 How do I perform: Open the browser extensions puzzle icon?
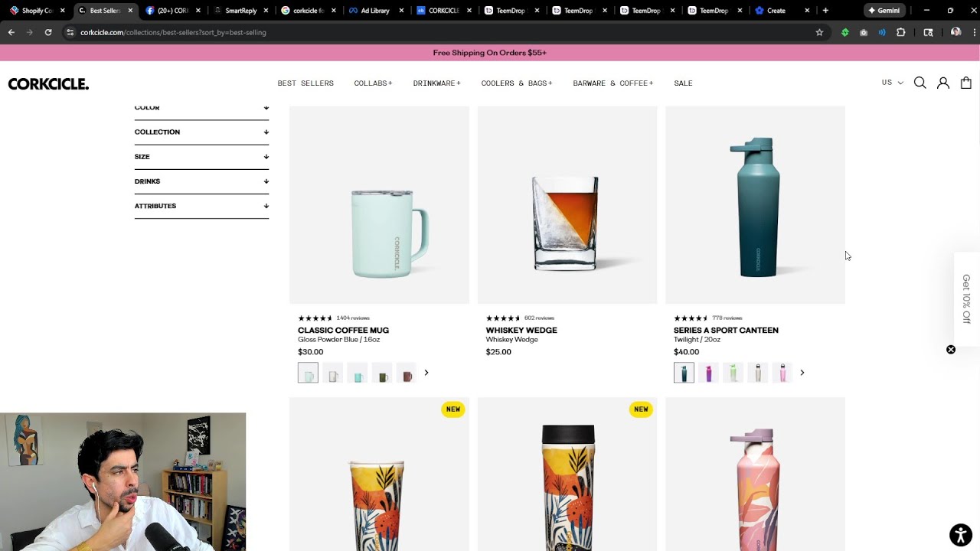[900, 32]
